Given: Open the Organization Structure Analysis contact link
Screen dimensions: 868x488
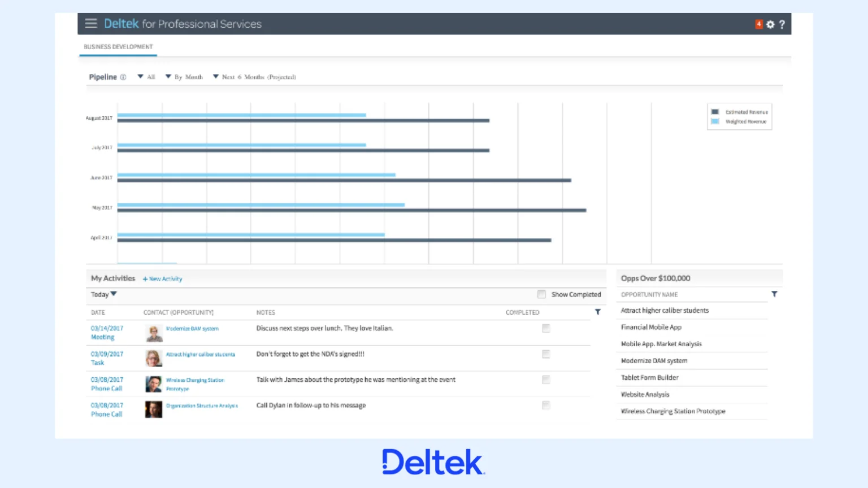Looking at the screenshot, I should pyautogui.click(x=202, y=406).
